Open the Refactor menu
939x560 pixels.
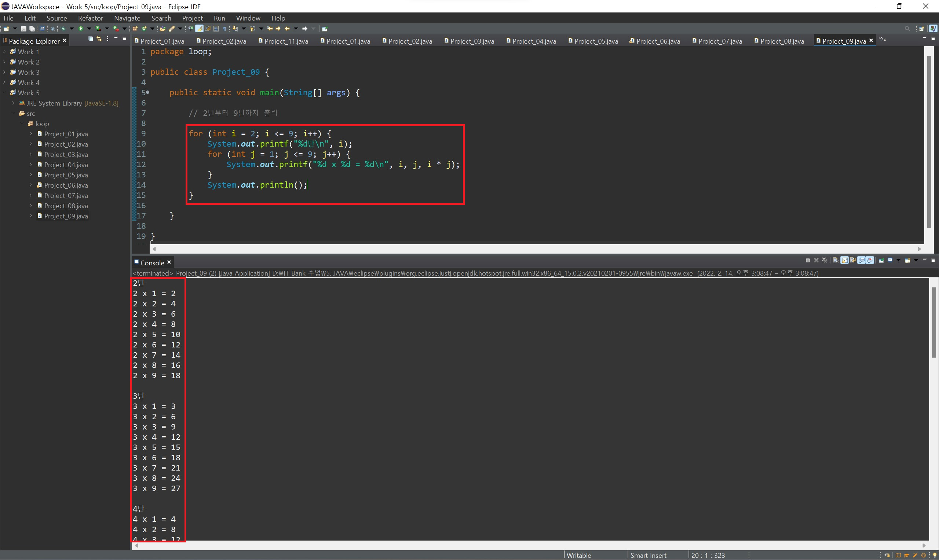tap(90, 18)
